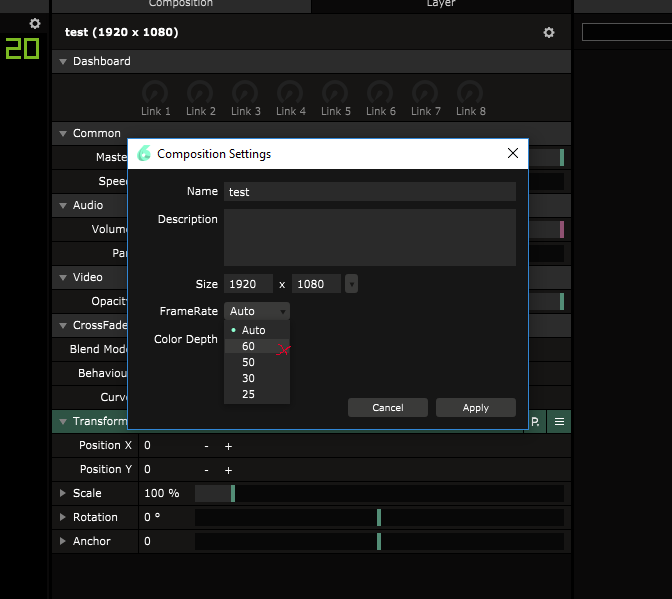Click the plus button for Position X
672x599 pixels.
click(228, 445)
